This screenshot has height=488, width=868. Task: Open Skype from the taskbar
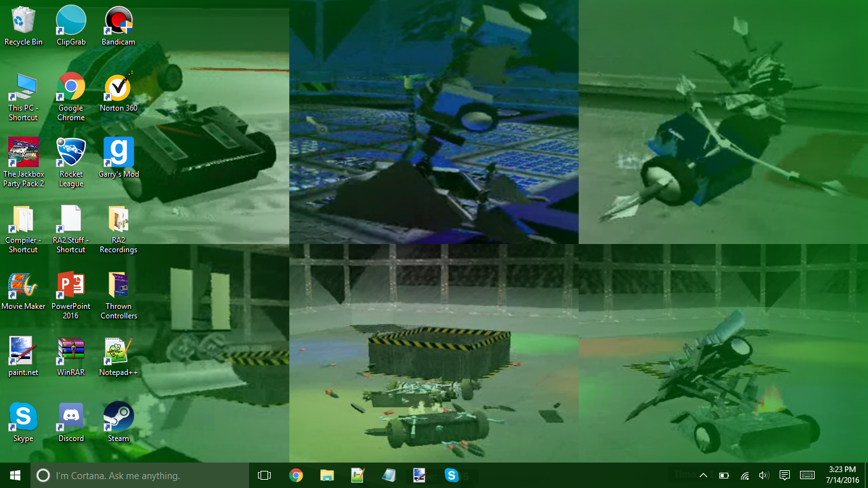click(x=451, y=475)
